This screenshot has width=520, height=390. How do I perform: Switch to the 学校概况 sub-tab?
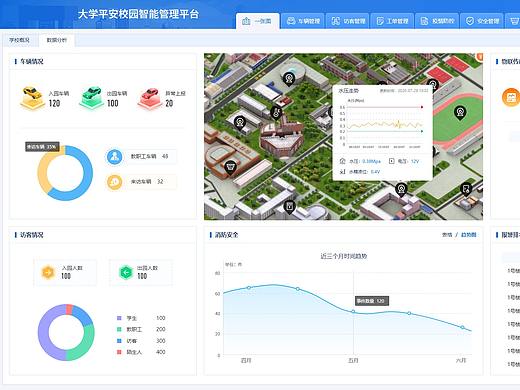[x=19, y=40]
